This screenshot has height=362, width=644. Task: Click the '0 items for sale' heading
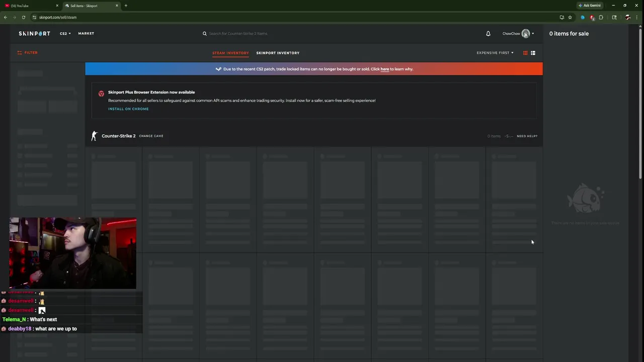coord(569,34)
